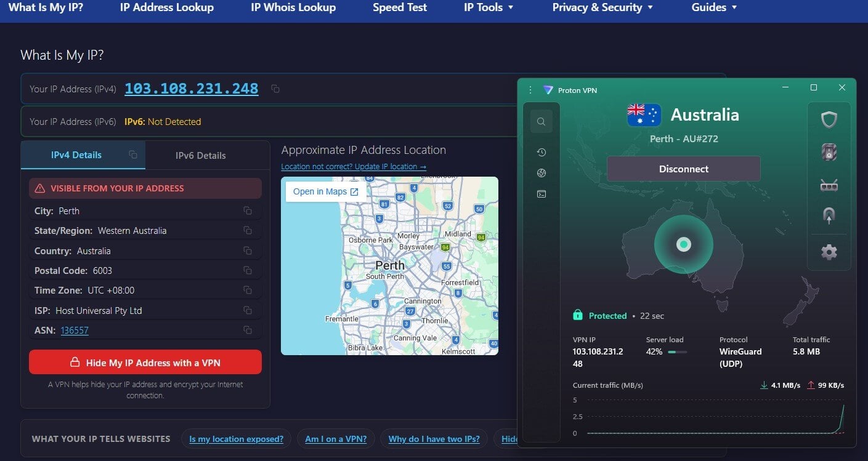Go to IP Address Lookup page
Viewport: 868px width, 461px height.
click(167, 7)
